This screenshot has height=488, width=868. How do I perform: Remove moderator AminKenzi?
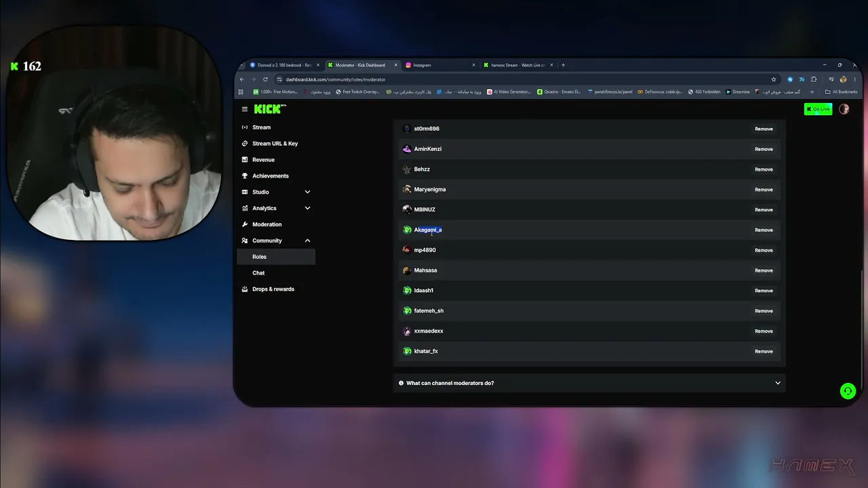click(764, 149)
